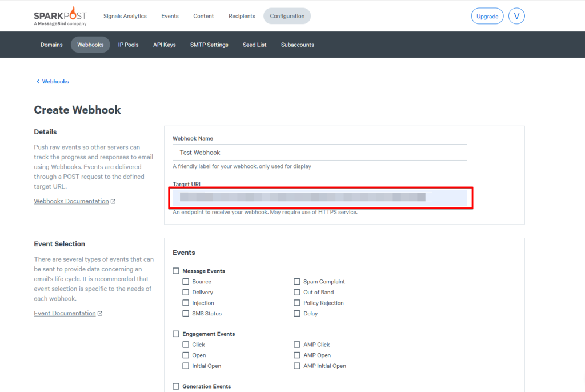The width and height of the screenshot is (585, 392).
Task: Enable the Message Events checkbox
Action: (175, 271)
